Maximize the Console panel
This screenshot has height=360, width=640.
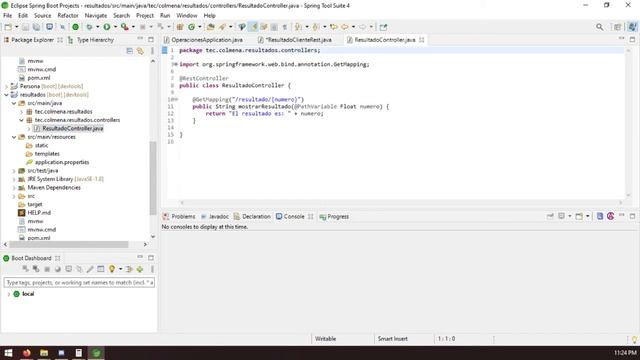(x=632, y=216)
